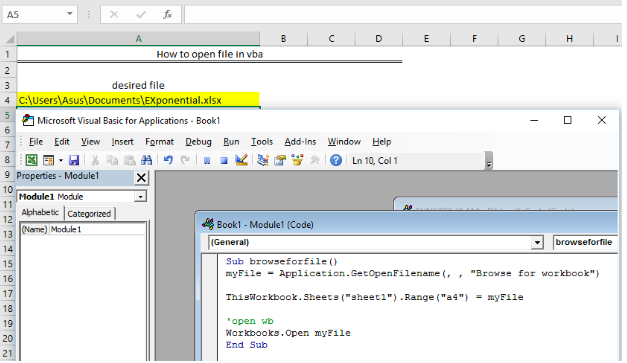Open Visual Basic Help question mark icon
The height and width of the screenshot is (363, 627).
point(336,160)
